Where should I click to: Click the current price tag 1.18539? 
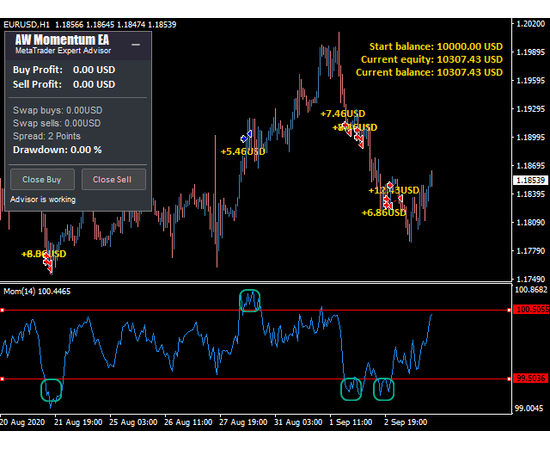tap(530, 181)
